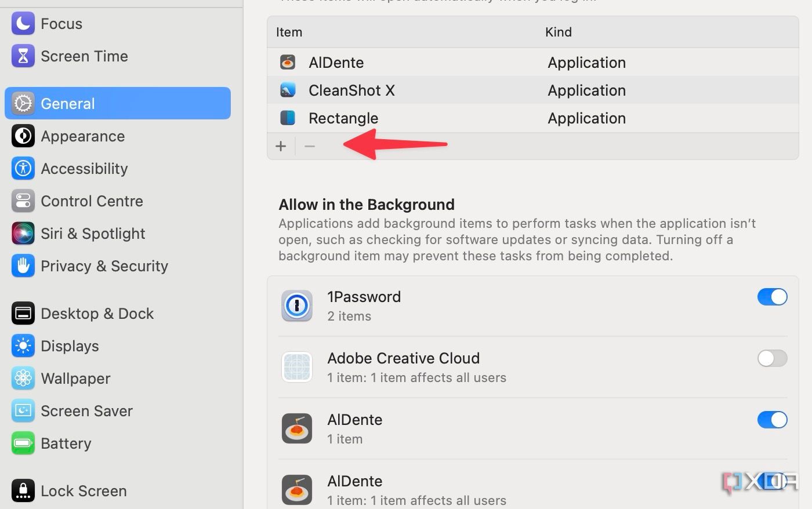Open the Control Centre icon

coord(23,201)
